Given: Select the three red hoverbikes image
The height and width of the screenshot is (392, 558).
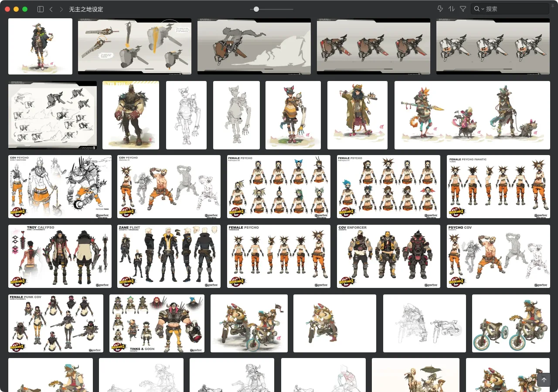Looking at the screenshot, I should pos(374,46).
